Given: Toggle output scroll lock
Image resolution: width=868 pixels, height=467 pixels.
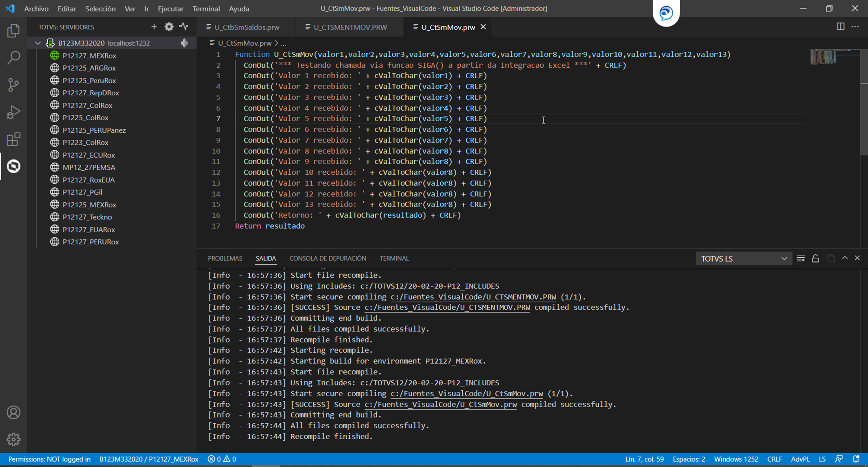Looking at the screenshot, I should click(x=815, y=258).
